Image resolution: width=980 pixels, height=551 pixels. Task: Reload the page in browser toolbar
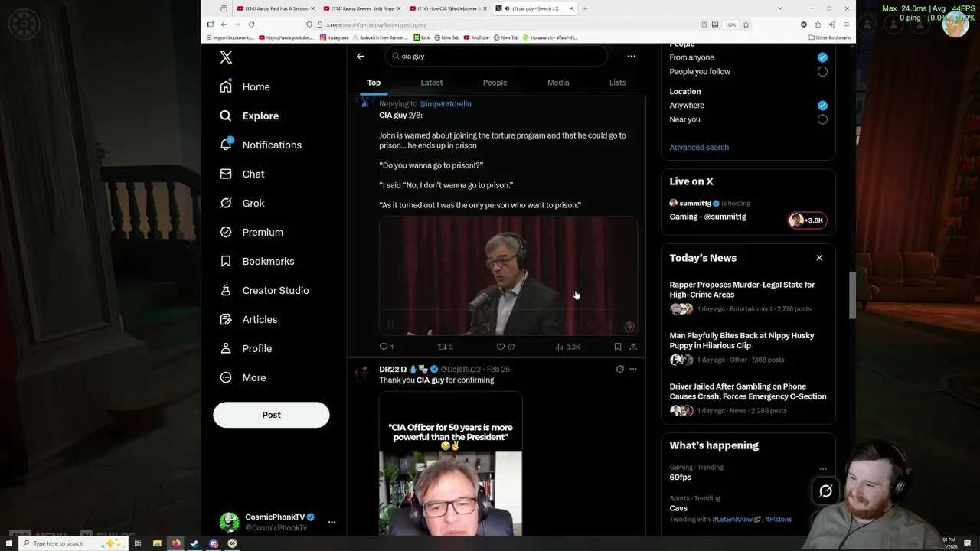(251, 24)
